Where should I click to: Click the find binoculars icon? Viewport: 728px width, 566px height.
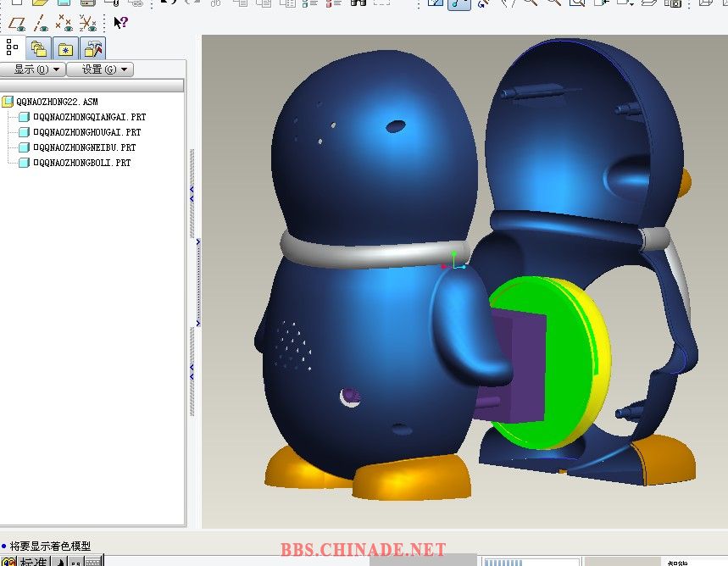(x=358, y=3)
